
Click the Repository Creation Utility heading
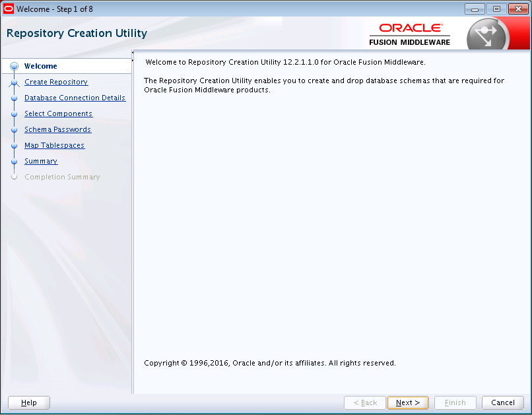tap(77, 33)
